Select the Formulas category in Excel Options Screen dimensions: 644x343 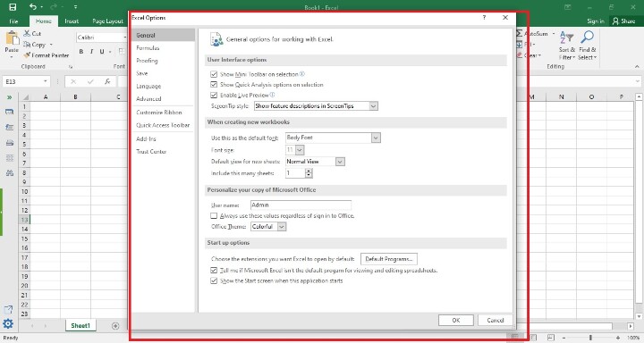point(148,48)
